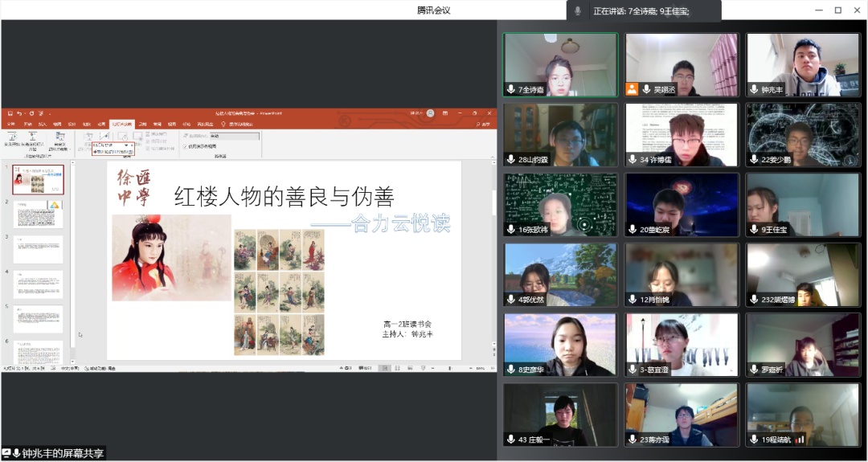This screenshot has height=462, width=868.
Task: Open the Slide Show ribbon tab
Action: (123, 125)
